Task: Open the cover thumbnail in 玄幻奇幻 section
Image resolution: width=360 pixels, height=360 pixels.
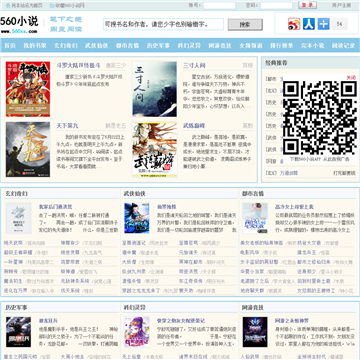Action: (18, 218)
